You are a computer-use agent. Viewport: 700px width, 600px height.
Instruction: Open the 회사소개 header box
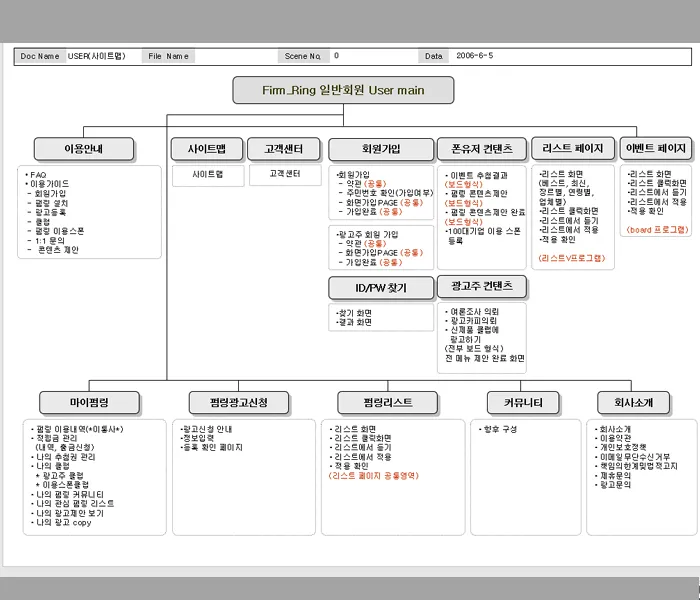[626, 403]
